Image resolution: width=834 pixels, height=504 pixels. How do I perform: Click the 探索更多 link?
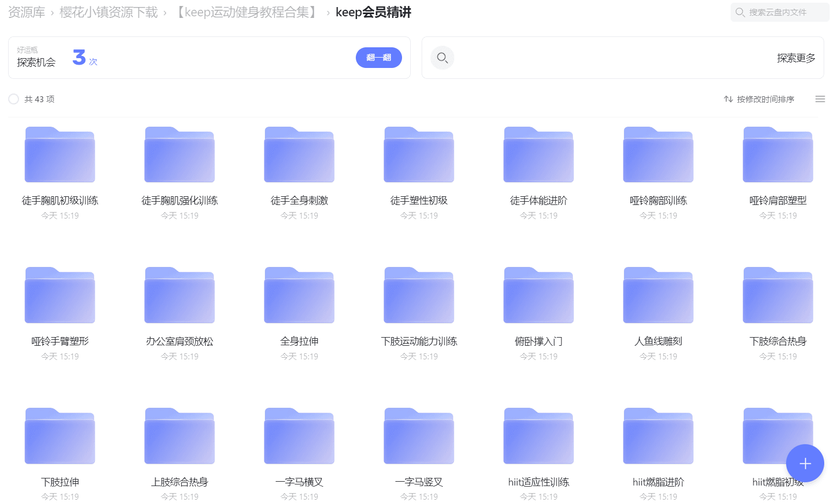[x=795, y=58]
